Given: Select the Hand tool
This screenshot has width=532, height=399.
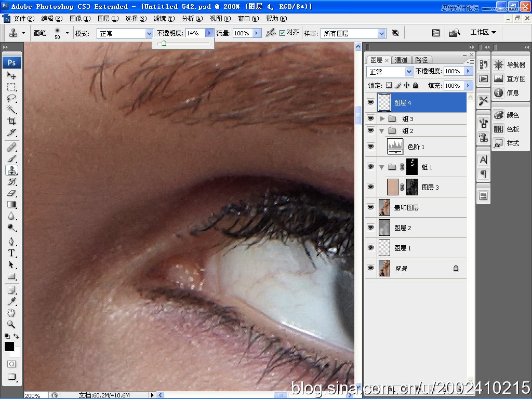Looking at the screenshot, I should [x=11, y=313].
